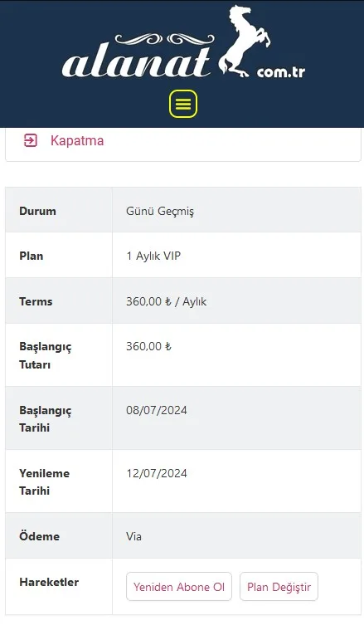
Task: Click the decorative swirl above the logo
Action: coord(164,39)
